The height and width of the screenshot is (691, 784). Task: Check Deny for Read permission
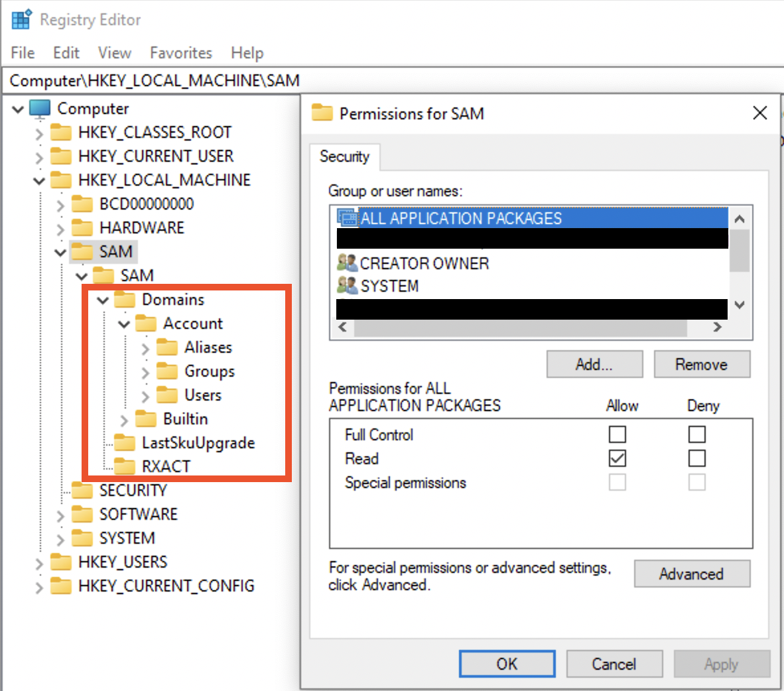[696, 458]
